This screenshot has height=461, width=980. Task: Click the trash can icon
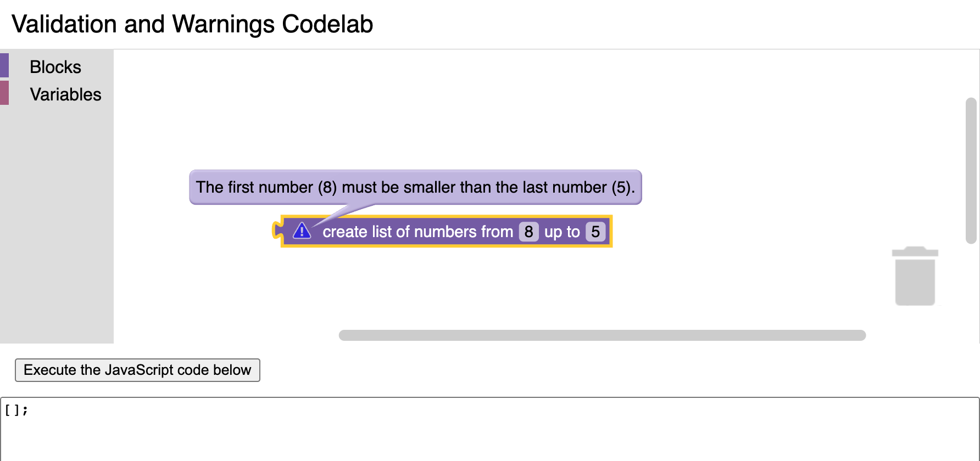(915, 276)
